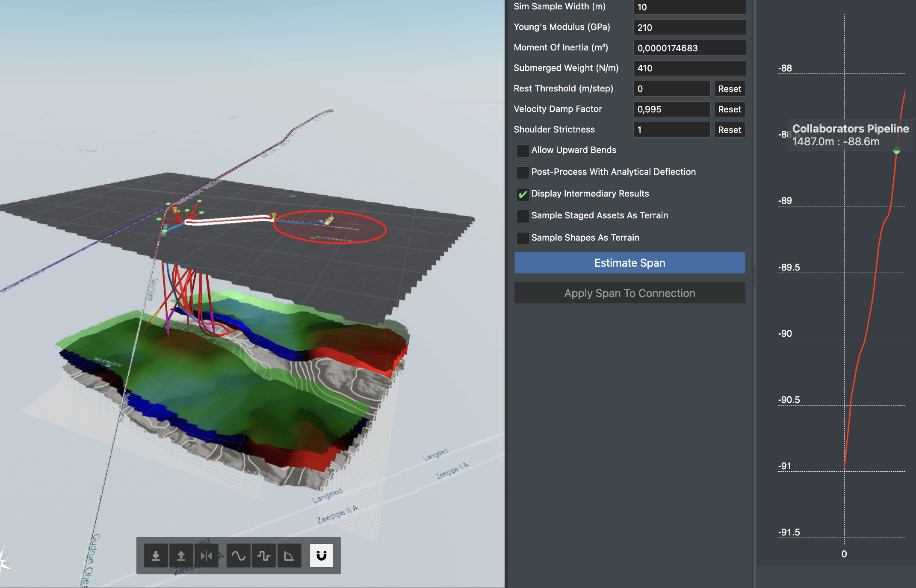This screenshot has height=588, width=916.
Task: Click Apply Span To Connection button
Action: pyautogui.click(x=629, y=293)
